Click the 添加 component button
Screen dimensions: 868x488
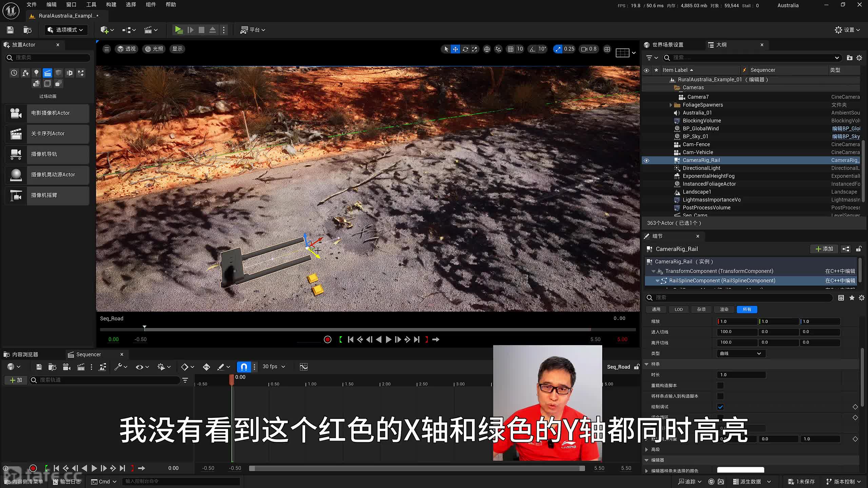click(x=824, y=249)
